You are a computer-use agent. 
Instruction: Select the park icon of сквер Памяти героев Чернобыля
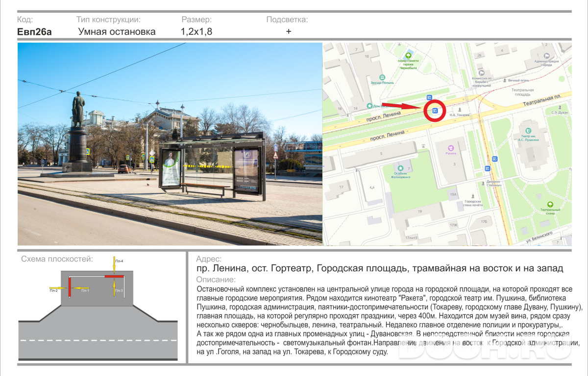pyautogui.click(x=408, y=55)
